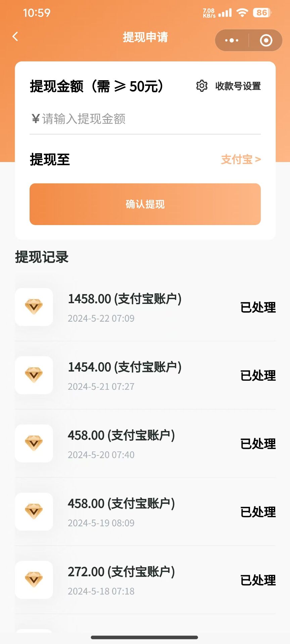
Task: Open the 1458.00 (支付宝账户) record
Action: coord(125,299)
